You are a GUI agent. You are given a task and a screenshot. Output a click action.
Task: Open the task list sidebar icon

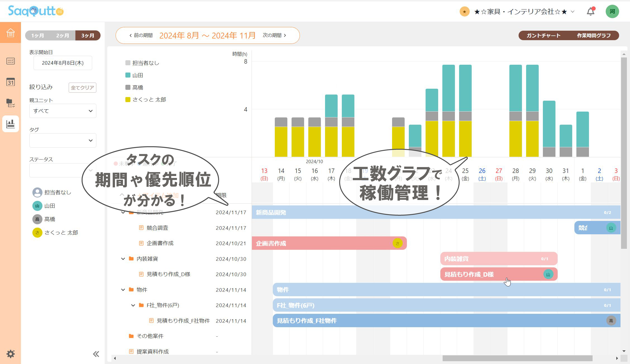[x=10, y=61]
